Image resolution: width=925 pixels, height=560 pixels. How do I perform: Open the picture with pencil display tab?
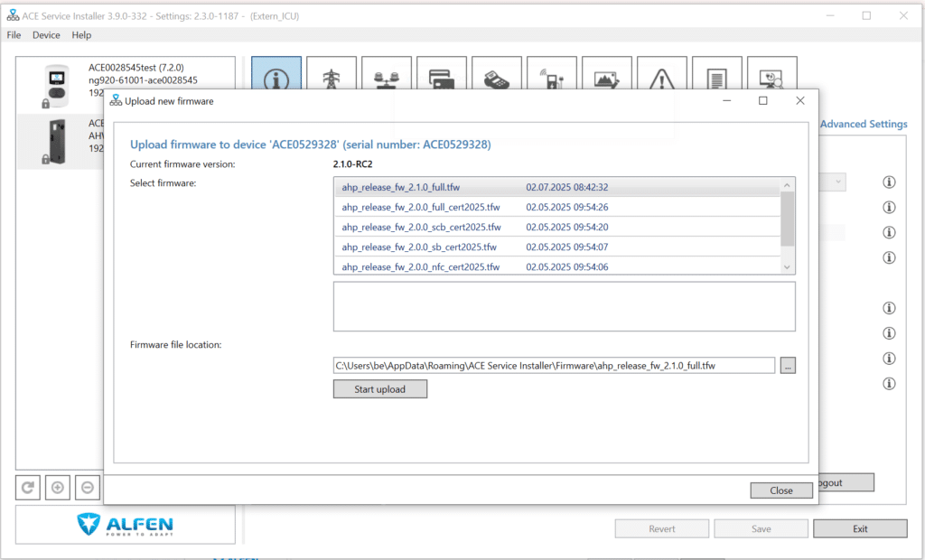606,73
